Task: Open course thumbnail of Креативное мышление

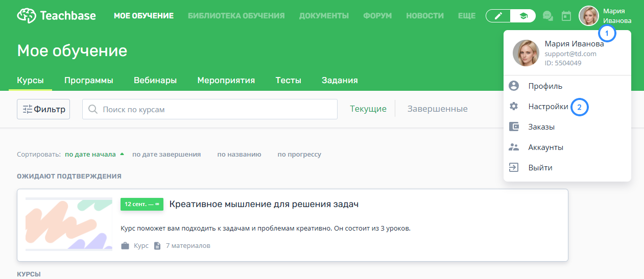Action: point(69,224)
